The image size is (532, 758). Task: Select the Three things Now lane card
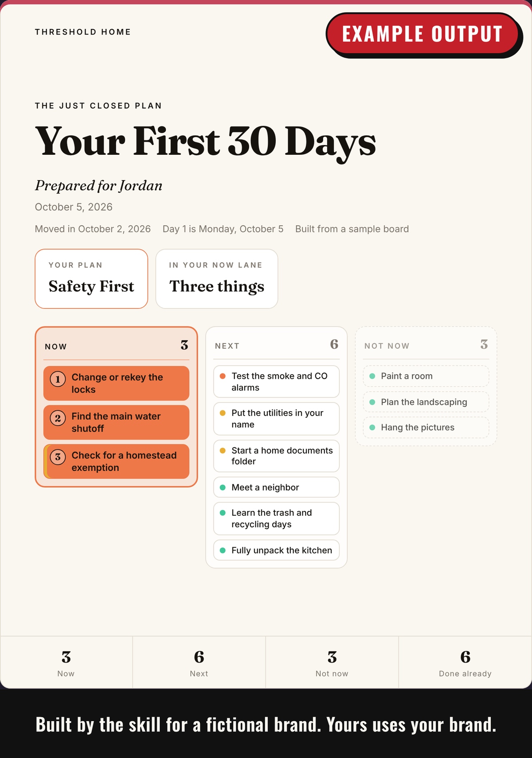(x=217, y=279)
